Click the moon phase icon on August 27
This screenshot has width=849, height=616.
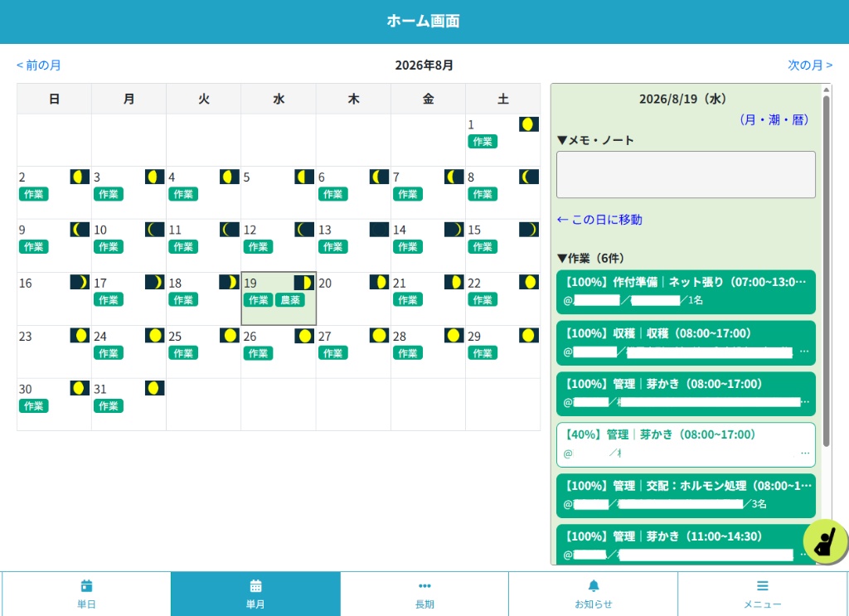click(379, 336)
